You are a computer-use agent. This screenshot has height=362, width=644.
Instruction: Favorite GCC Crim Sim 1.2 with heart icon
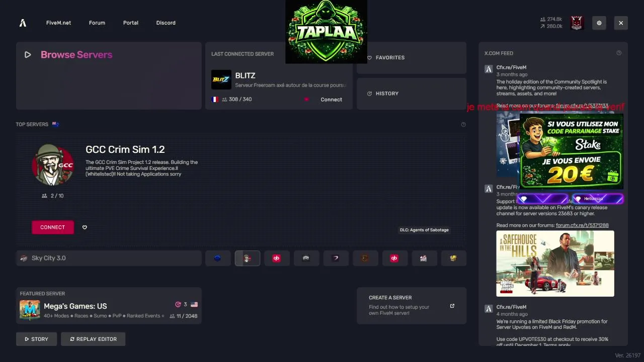point(85,227)
